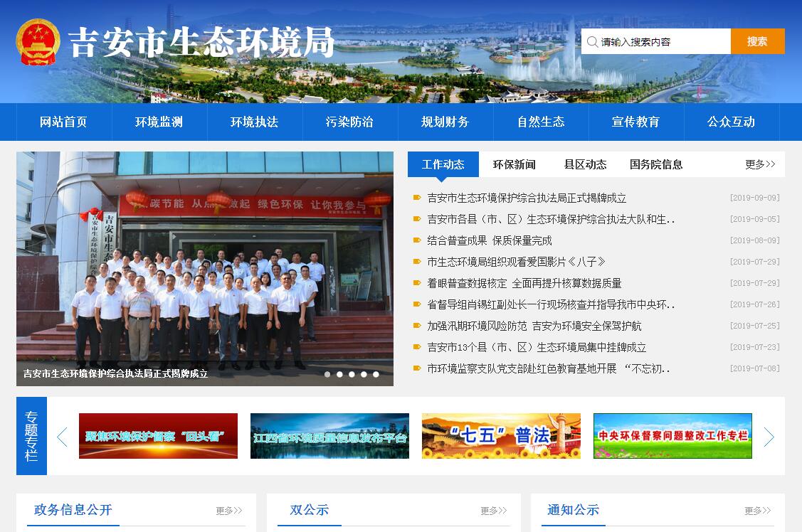802x532 pixels.
Task: Open the “七五”普法 banner
Action: pyautogui.click(x=501, y=436)
